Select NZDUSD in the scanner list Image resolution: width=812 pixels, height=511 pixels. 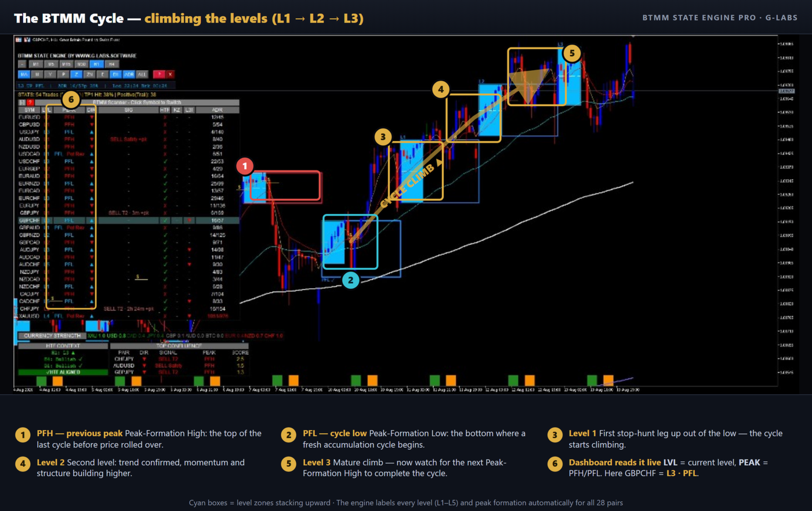click(29, 147)
